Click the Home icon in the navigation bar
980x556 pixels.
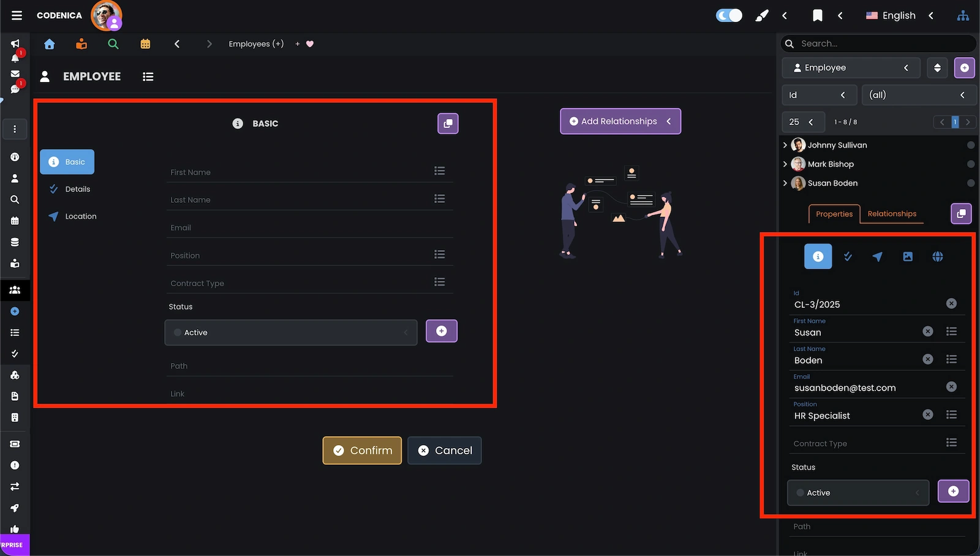pos(49,44)
